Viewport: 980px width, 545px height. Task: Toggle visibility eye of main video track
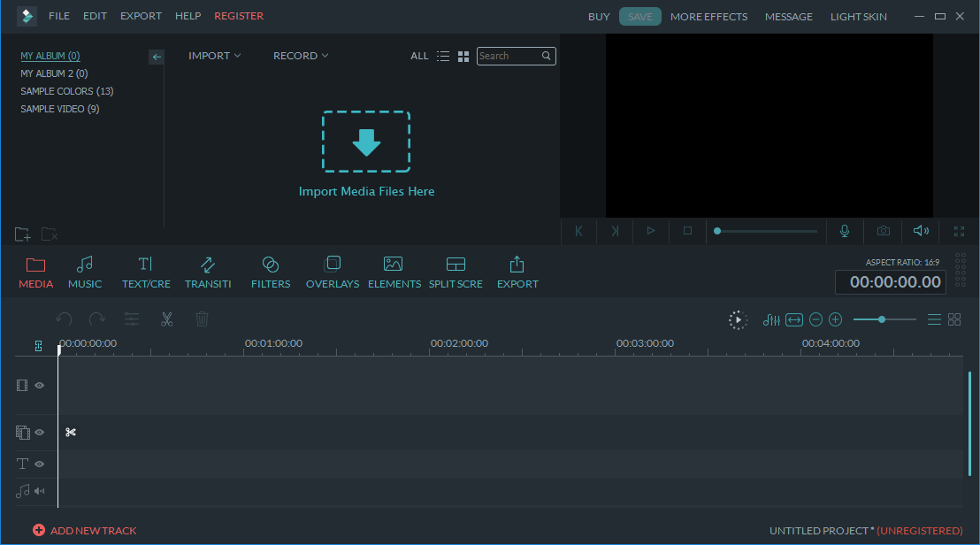click(x=40, y=386)
